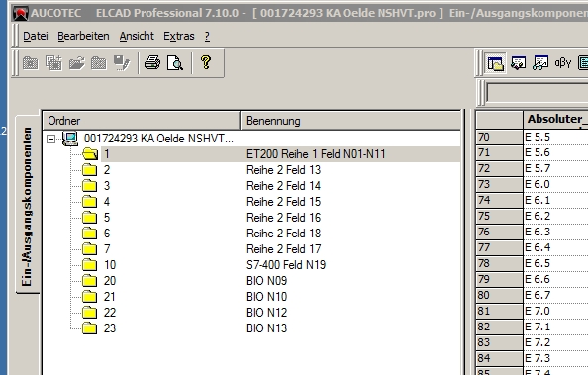Click the greyed-out disk with pencil icon
This screenshot has height=375, width=588.
[122, 63]
